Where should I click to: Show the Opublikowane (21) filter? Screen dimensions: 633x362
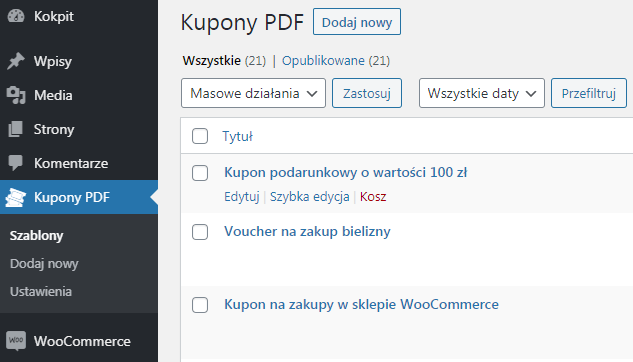[x=336, y=61]
